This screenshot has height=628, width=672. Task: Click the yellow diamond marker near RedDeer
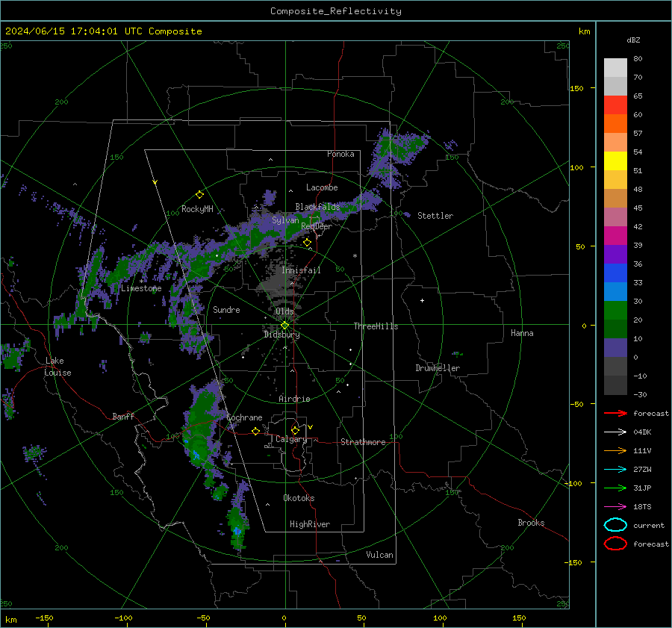pyautogui.click(x=307, y=243)
